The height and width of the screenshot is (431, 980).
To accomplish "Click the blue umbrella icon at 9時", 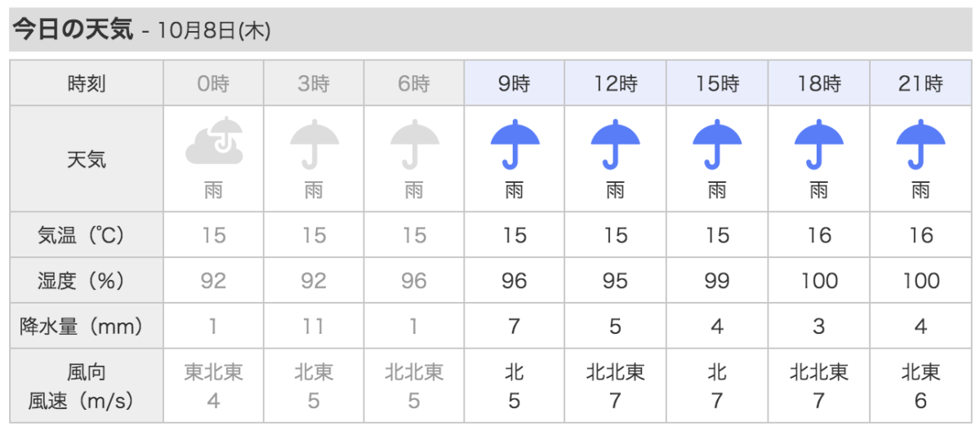I will pyautogui.click(x=514, y=144).
